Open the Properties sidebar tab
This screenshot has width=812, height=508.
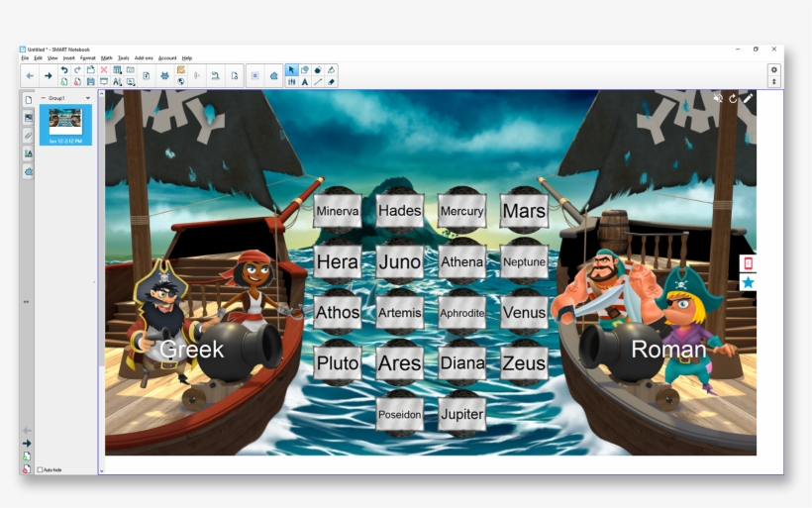tap(29, 153)
